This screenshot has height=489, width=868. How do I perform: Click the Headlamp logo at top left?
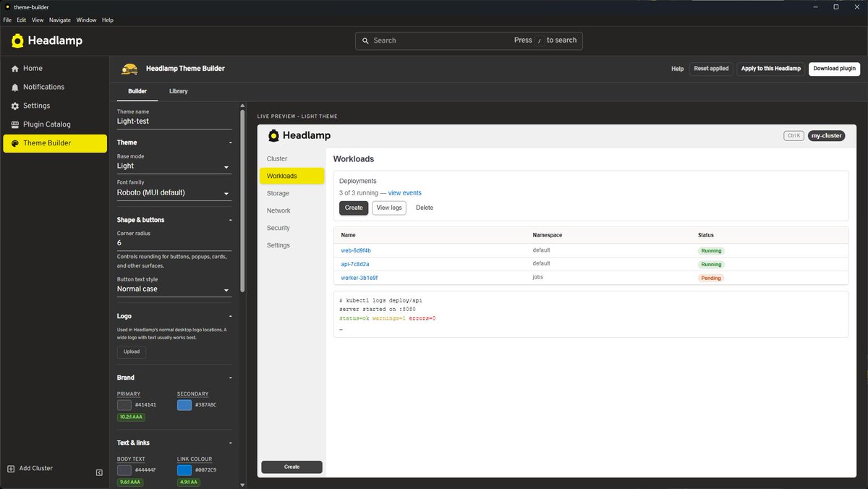coord(47,41)
